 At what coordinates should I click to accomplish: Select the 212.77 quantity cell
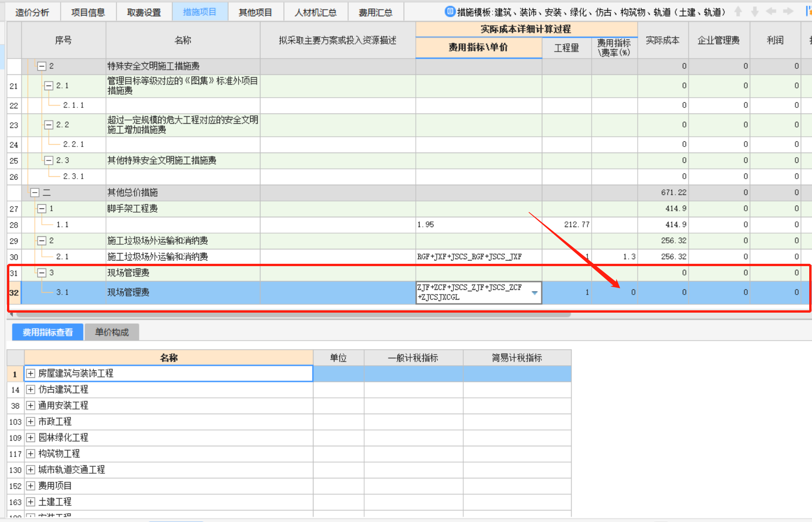click(566, 225)
